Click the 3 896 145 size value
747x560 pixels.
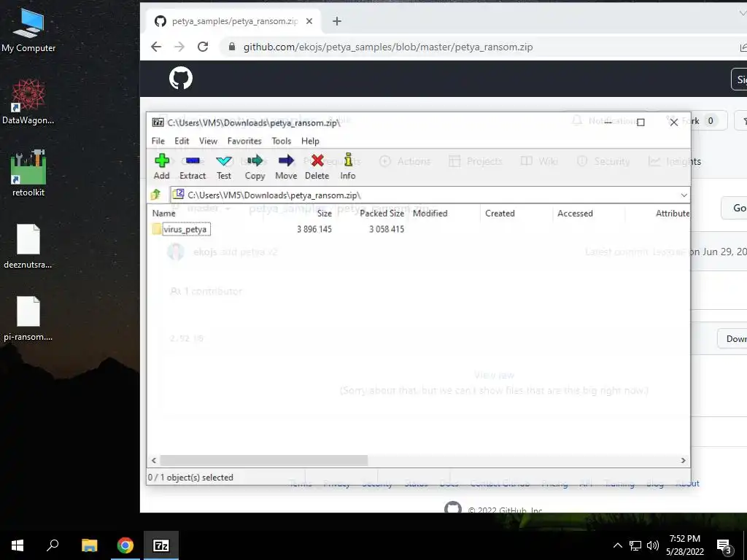coord(314,229)
